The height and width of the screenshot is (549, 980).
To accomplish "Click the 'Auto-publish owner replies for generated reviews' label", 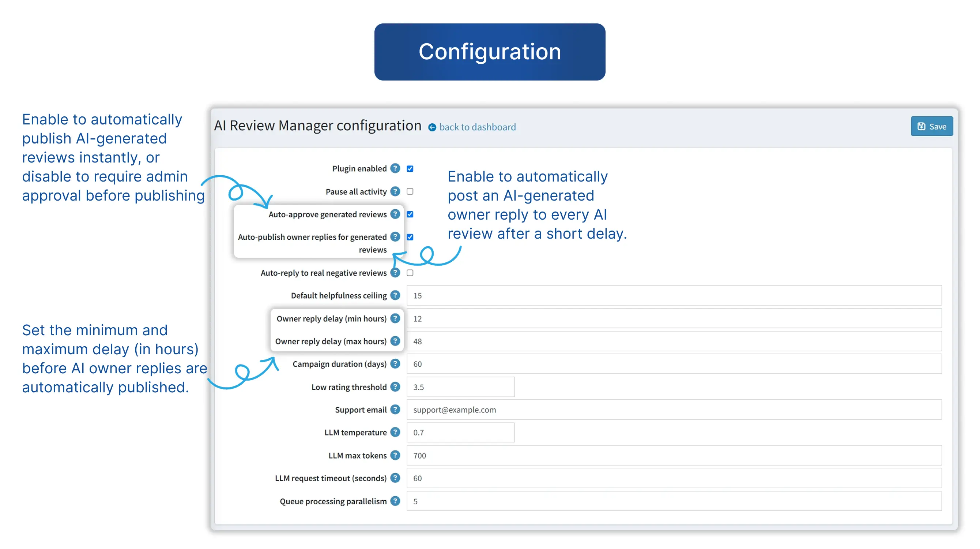I will 312,243.
